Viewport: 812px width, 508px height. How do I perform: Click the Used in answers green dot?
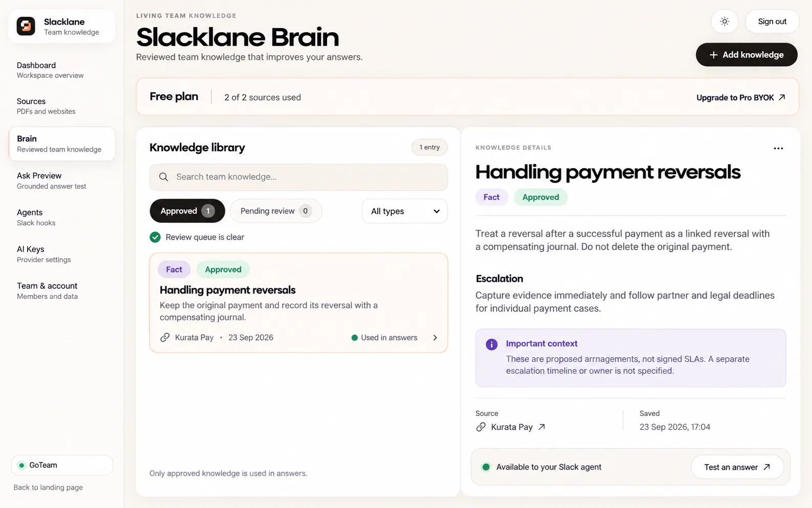coord(354,337)
